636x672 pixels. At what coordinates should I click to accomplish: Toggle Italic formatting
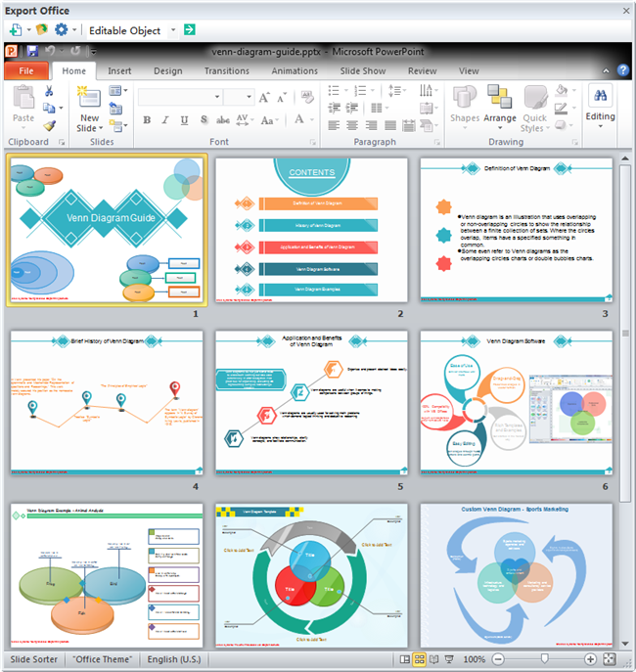click(x=165, y=120)
